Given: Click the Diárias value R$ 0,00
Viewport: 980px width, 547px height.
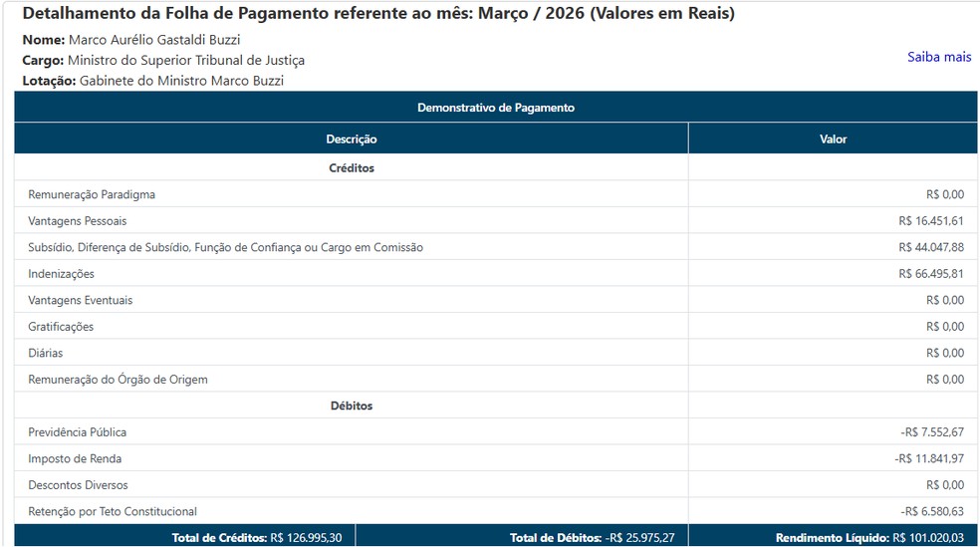Looking at the screenshot, I should [x=945, y=353].
